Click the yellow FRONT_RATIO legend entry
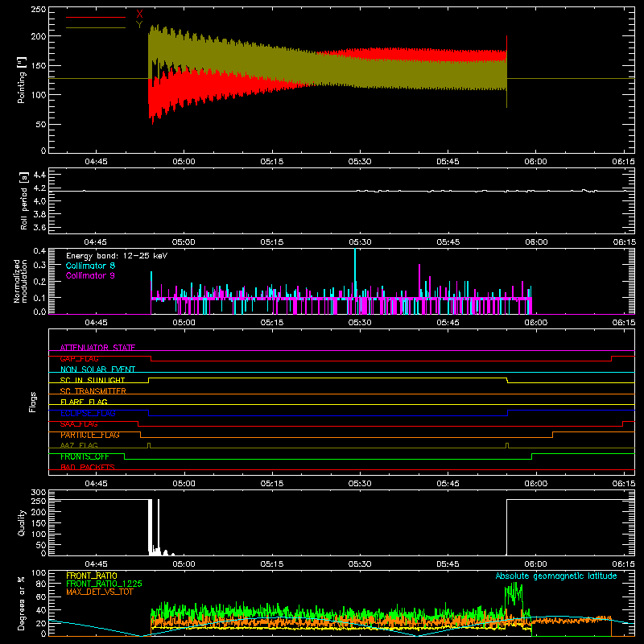Image resolution: width=644 pixels, height=644 pixels. tap(92, 576)
